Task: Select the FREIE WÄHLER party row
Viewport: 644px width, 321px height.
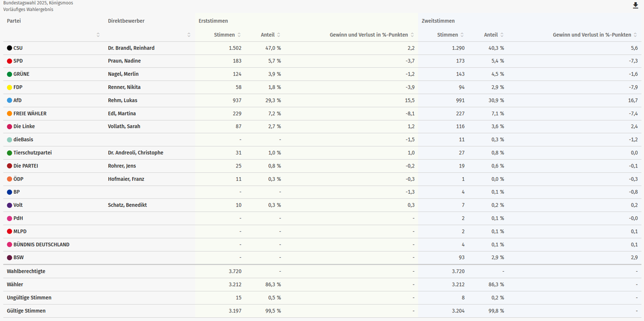Action: 322,114
